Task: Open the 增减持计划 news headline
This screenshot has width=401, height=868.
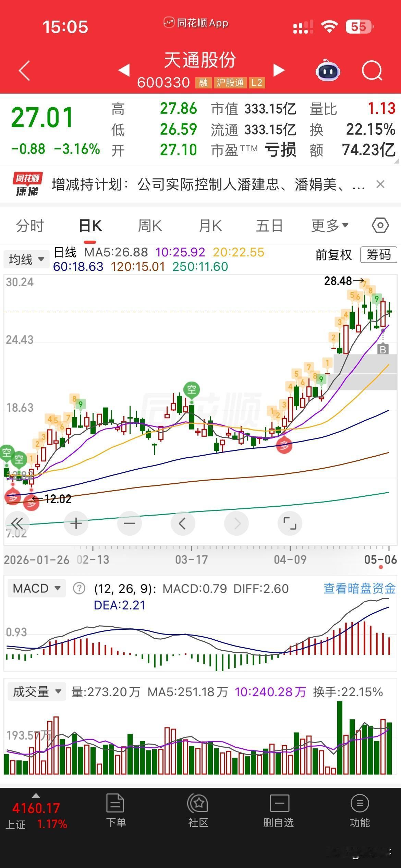Action: coord(208,184)
